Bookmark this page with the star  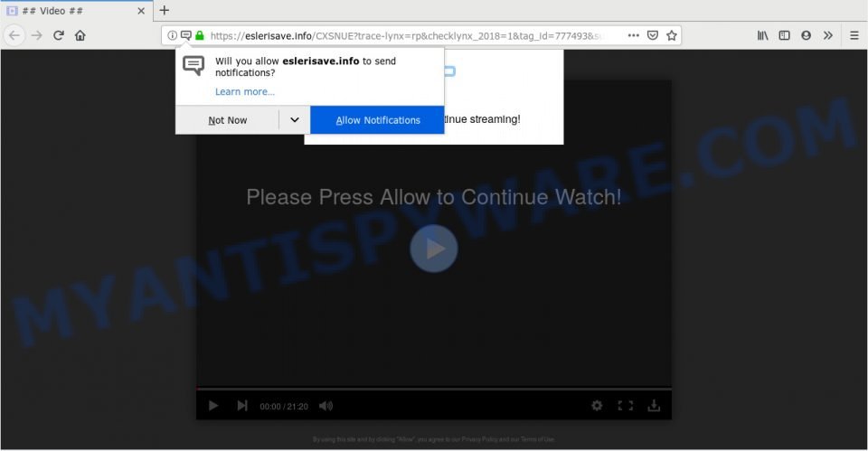pos(672,35)
